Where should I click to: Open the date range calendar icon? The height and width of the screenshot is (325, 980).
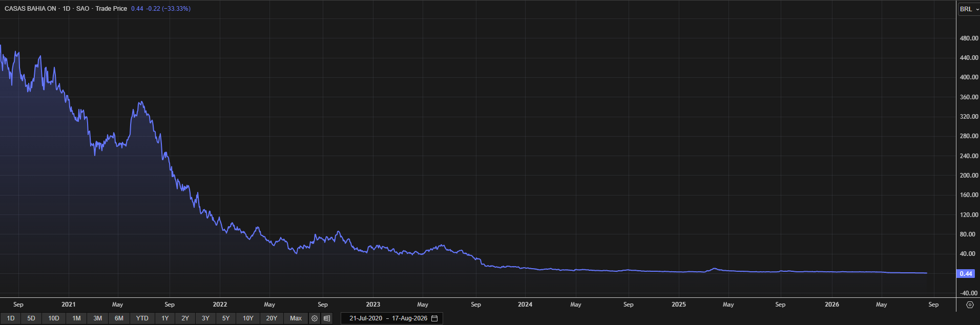(434, 318)
